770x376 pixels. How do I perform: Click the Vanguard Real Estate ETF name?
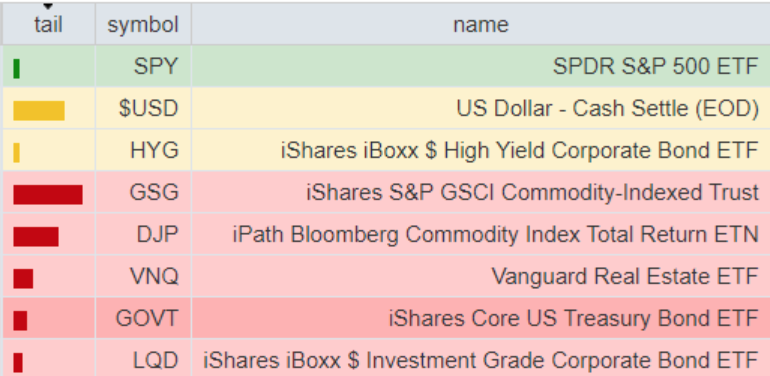[x=625, y=277]
